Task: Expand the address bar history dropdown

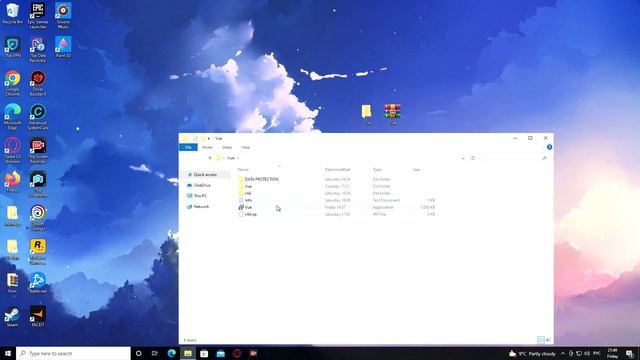Action: pos(463,158)
